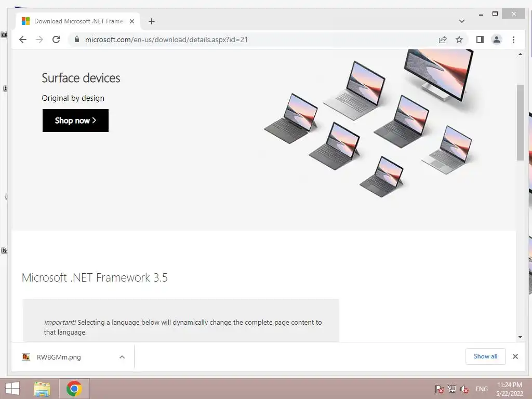
Task: Click the Surface devices product image
Action: click(369, 124)
